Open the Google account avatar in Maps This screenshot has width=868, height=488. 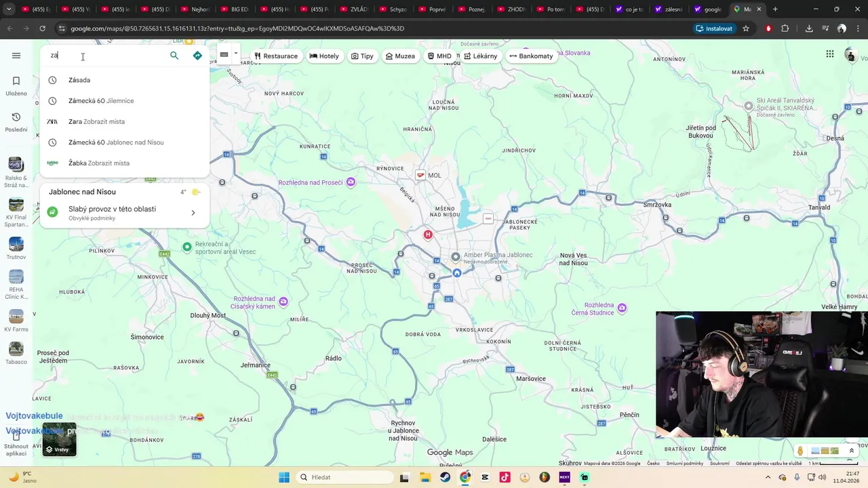click(851, 56)
